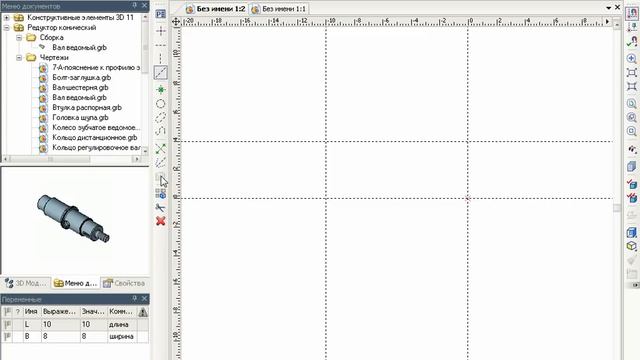640x360 pixels.
Task: Switch to the Без имени 1:1 tab
Action: 279,9
